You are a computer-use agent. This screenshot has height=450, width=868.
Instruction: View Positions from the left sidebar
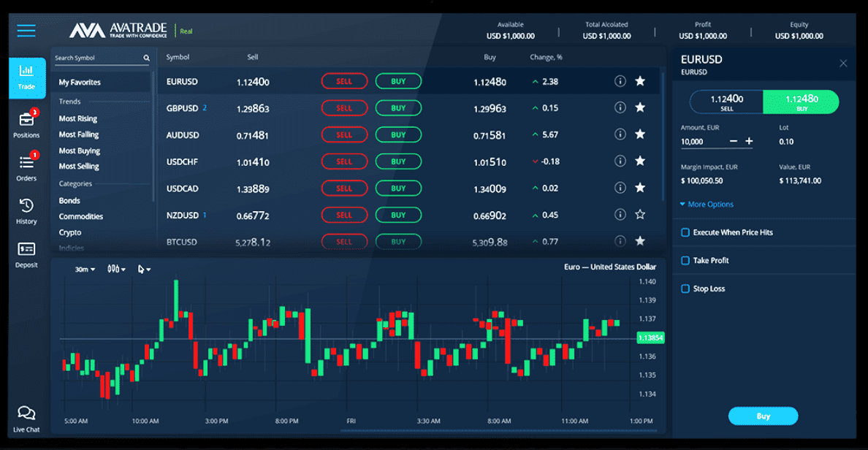point(27,124)
